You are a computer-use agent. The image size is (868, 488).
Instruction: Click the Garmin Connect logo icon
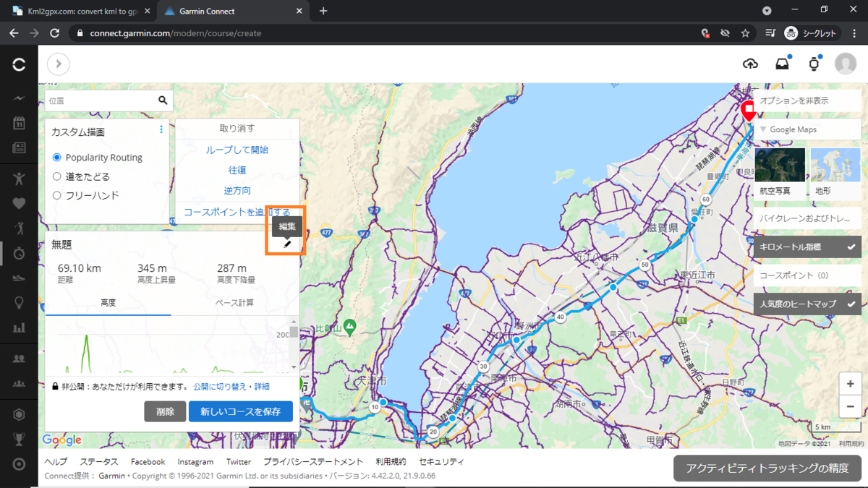click(x=19, y=65)
